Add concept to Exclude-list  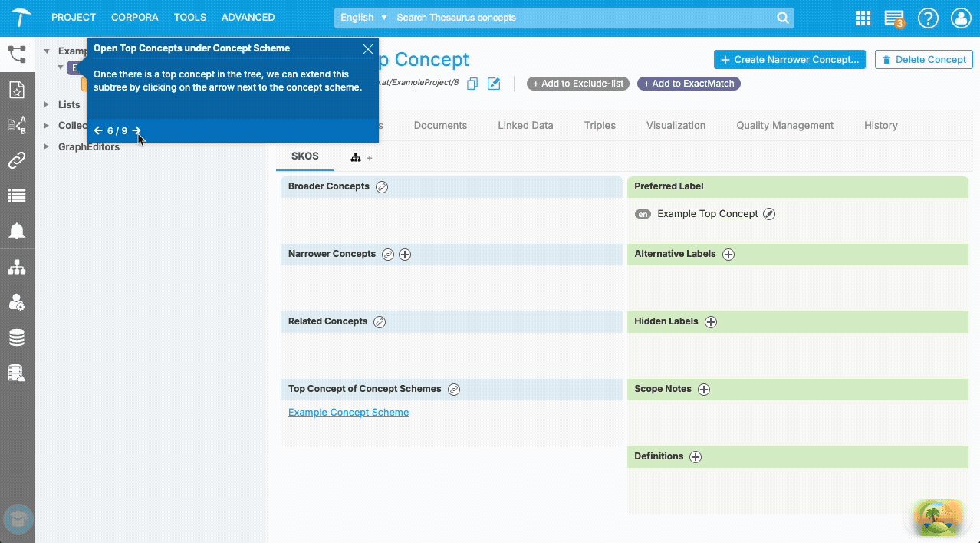pyautogui.click(x=577, y=83)
